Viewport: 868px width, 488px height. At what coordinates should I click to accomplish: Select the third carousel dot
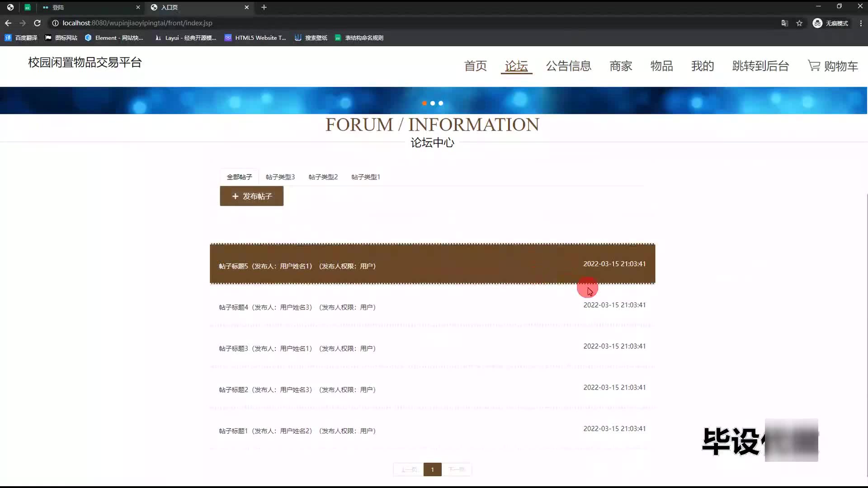click(441, 103)
